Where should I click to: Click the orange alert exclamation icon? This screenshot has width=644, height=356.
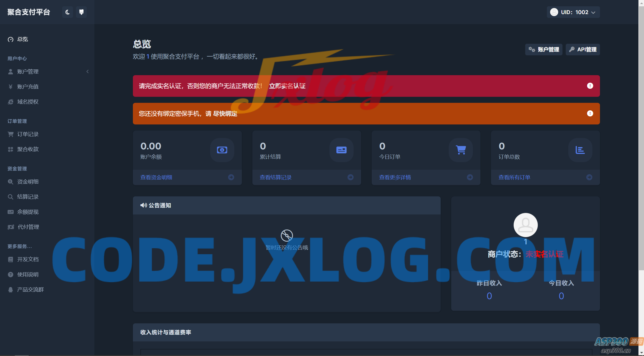(x=590, y=114)
